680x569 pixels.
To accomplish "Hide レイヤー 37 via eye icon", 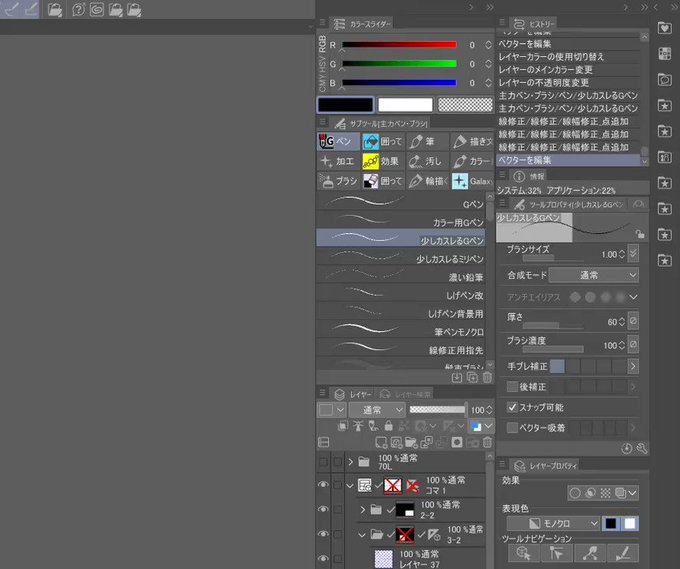I will tap(323, 559).
